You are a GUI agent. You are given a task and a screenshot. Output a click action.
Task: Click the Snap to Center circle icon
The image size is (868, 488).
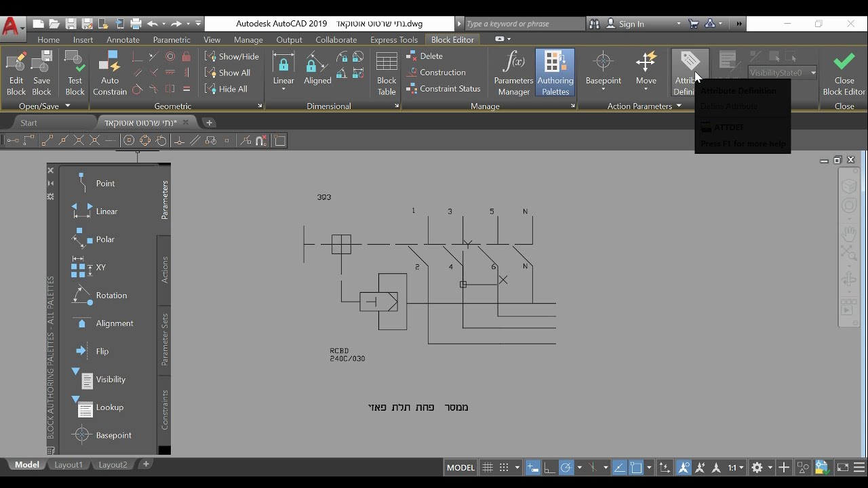click(129, 140)
